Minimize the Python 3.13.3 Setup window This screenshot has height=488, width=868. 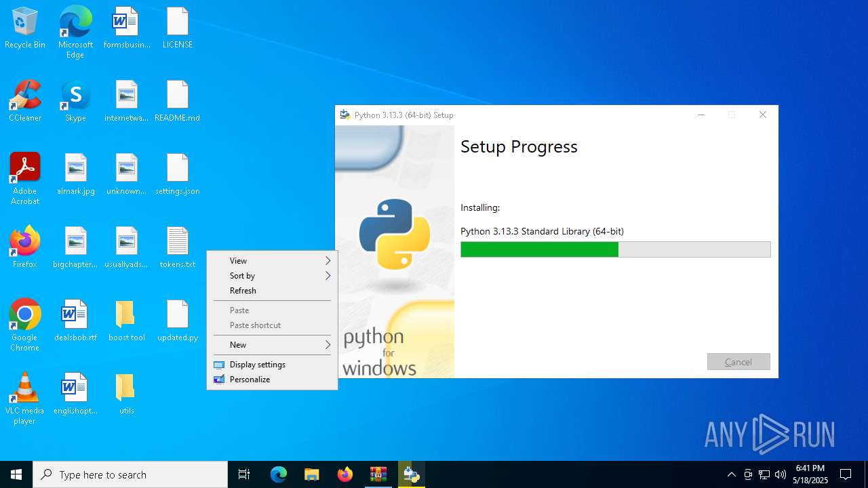[702, 115]
